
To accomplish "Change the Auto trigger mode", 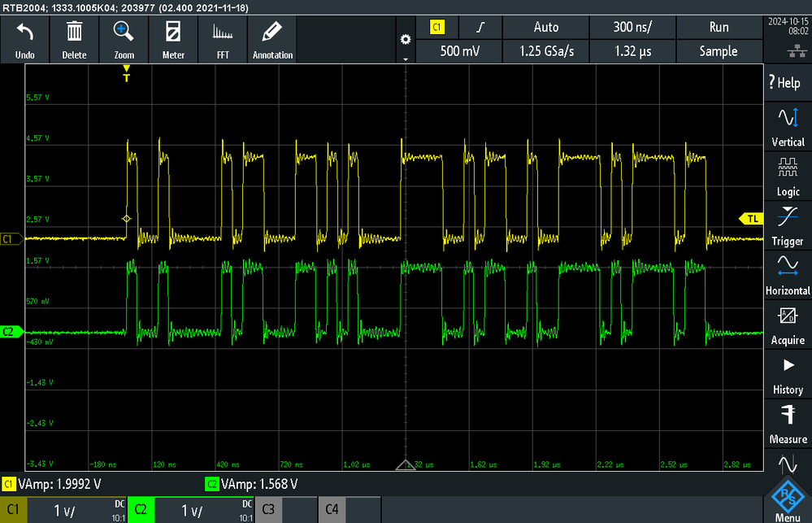I will pyautogui.click(x=546, y=27).
